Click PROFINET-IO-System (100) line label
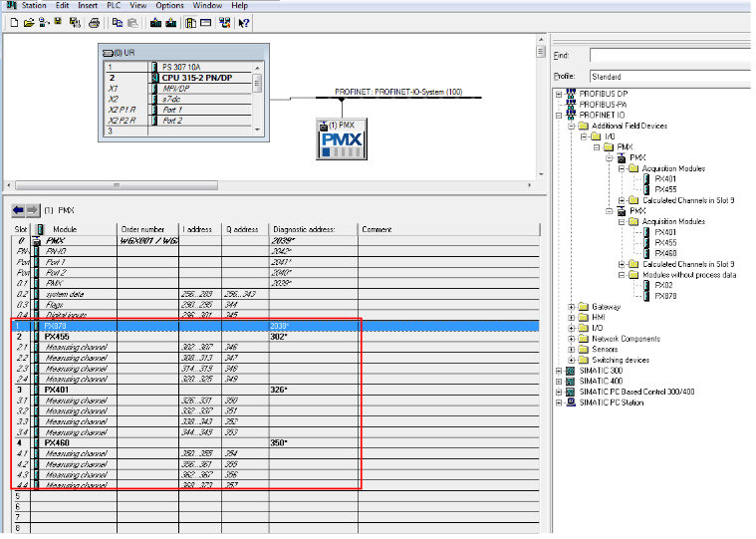The width and height of the screenshot is (756, 539). (x=398, y=92)
